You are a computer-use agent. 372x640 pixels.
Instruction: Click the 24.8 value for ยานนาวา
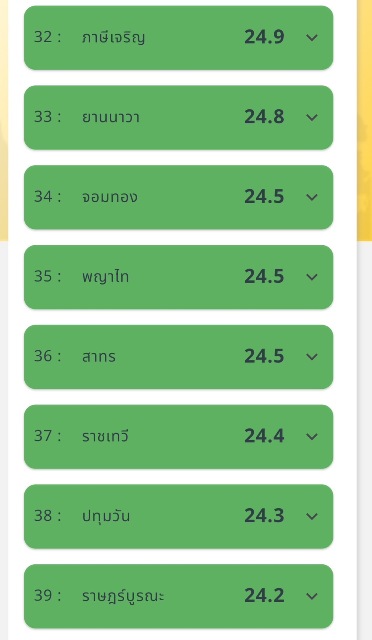(264, 118)
